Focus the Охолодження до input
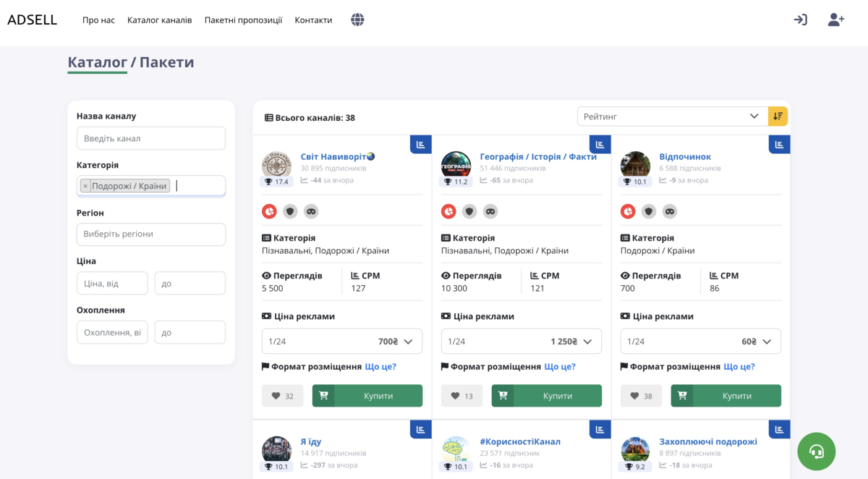 point(190,333)
